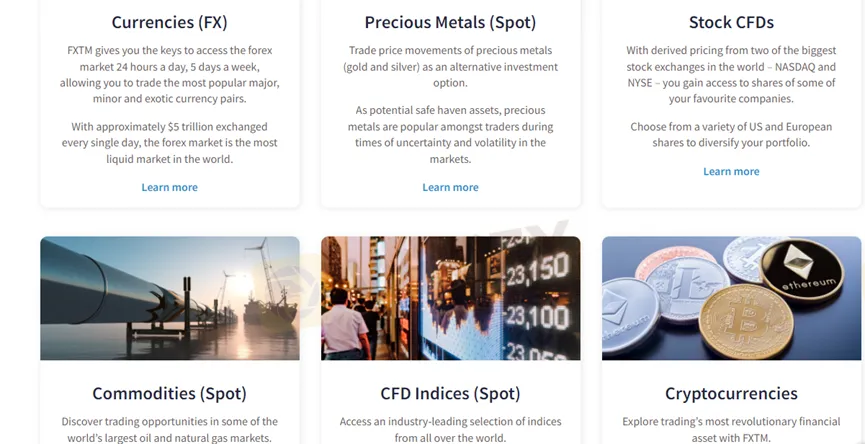
Task: Select the stock ticker CFD Indices image
Action: click(451, 298)
